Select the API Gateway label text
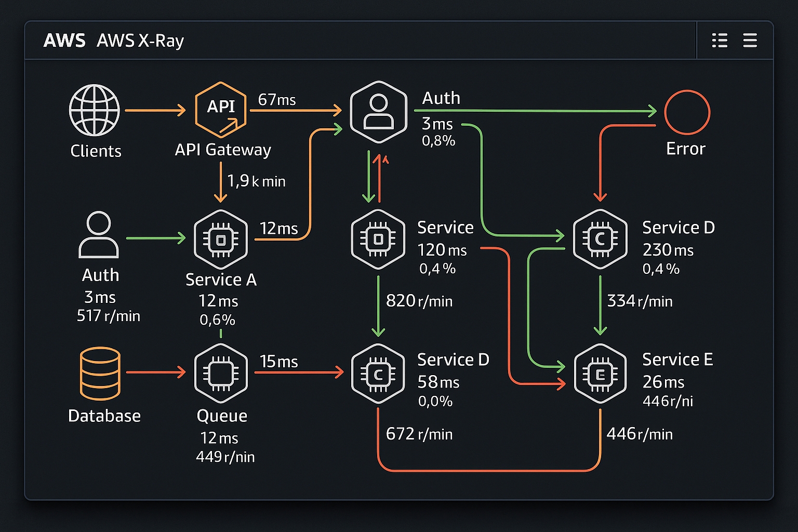Screen dimensions: 798x532 (x=223, y=150)
